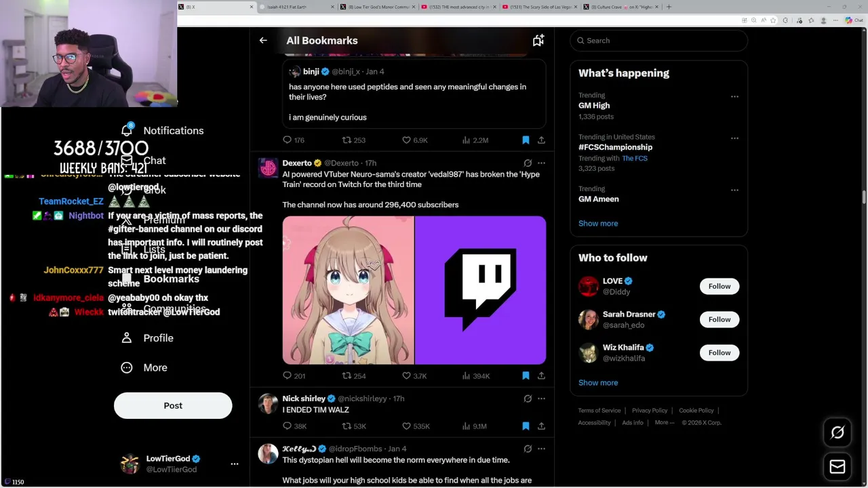Follow Wiz Khalifa
868x488 pixels.
coord(719,353)
